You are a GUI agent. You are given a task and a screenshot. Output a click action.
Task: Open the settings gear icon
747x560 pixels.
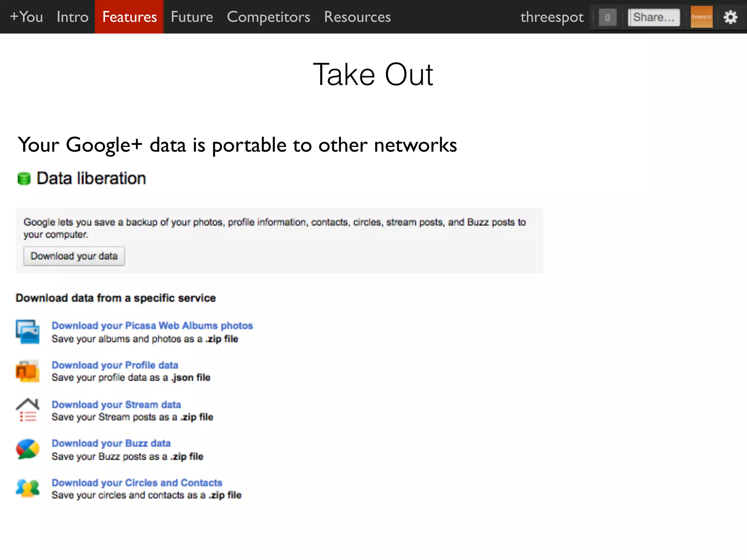730,17
